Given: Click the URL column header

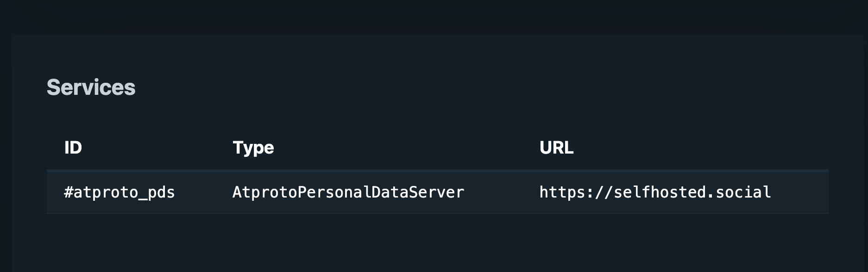Looking at the screenshot, I should coord(556,148).
